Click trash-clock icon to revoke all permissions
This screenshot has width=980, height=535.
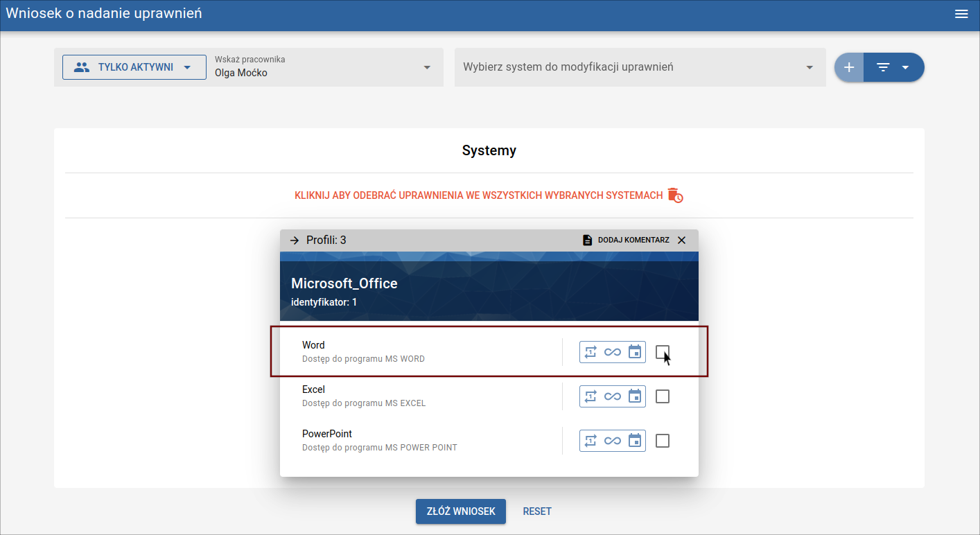[675, 195]
